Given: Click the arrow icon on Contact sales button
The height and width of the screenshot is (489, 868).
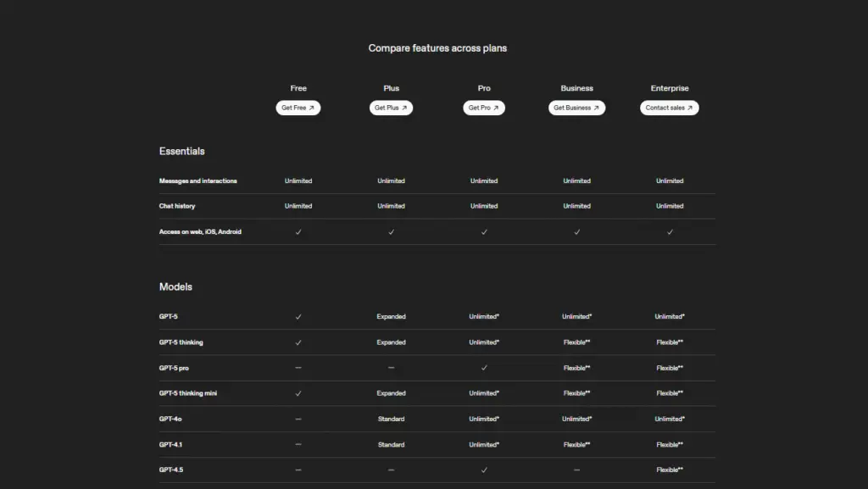Looking at the screenshot, I should click(690, 108).
